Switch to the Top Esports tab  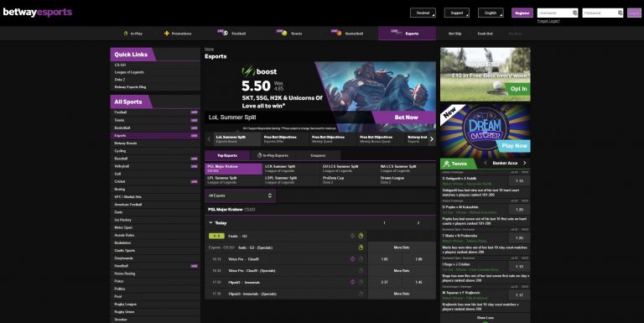[227, 155]
